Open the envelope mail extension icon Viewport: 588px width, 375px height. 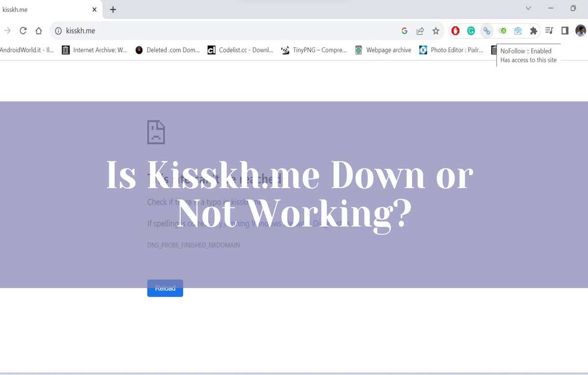click(518, 31)
